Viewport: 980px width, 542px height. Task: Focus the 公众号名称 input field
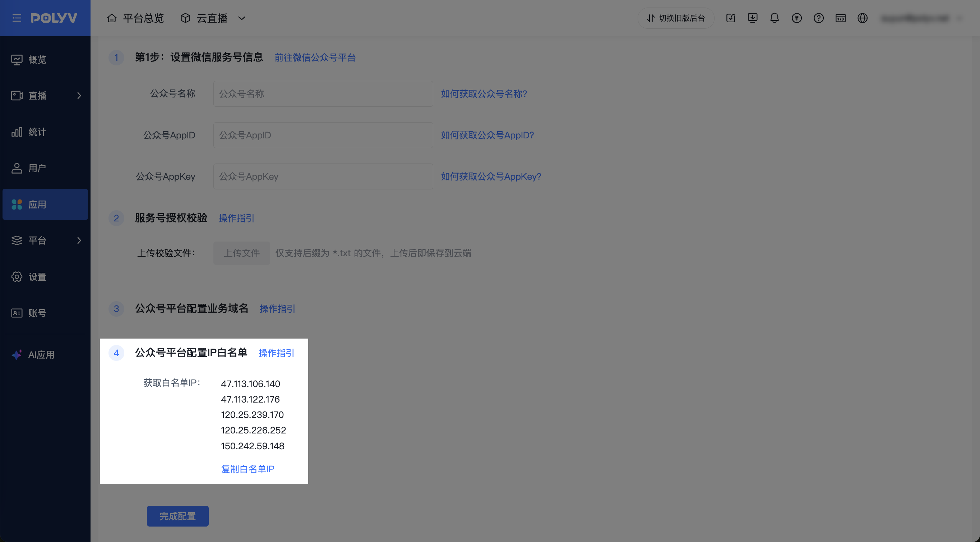pos(323,94)
